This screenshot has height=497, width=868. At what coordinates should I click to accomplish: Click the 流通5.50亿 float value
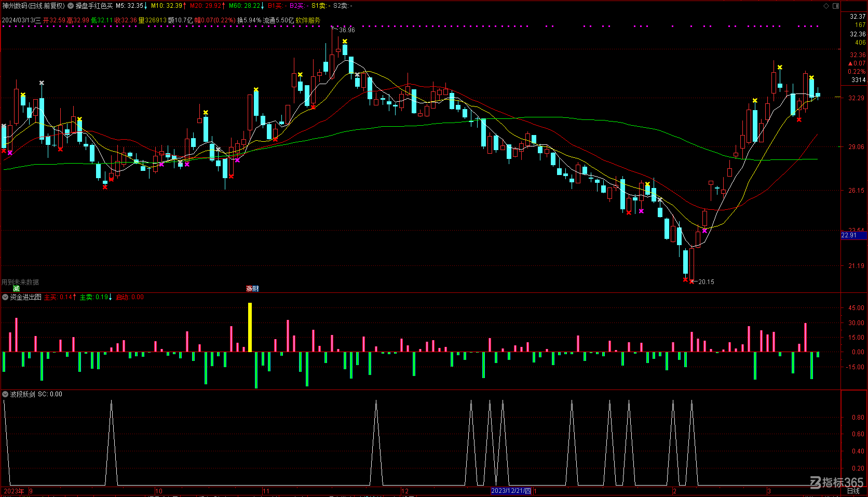coord(278,20)
